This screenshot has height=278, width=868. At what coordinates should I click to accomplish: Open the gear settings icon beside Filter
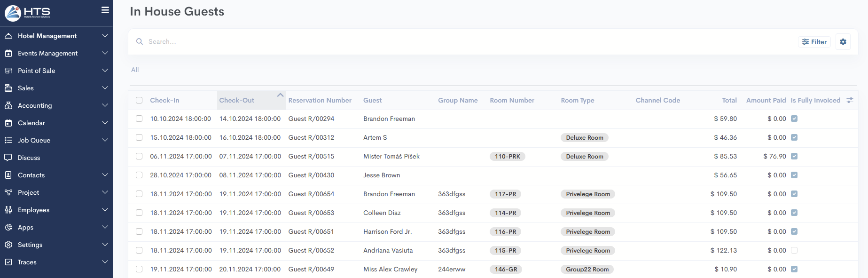point(843,42)
